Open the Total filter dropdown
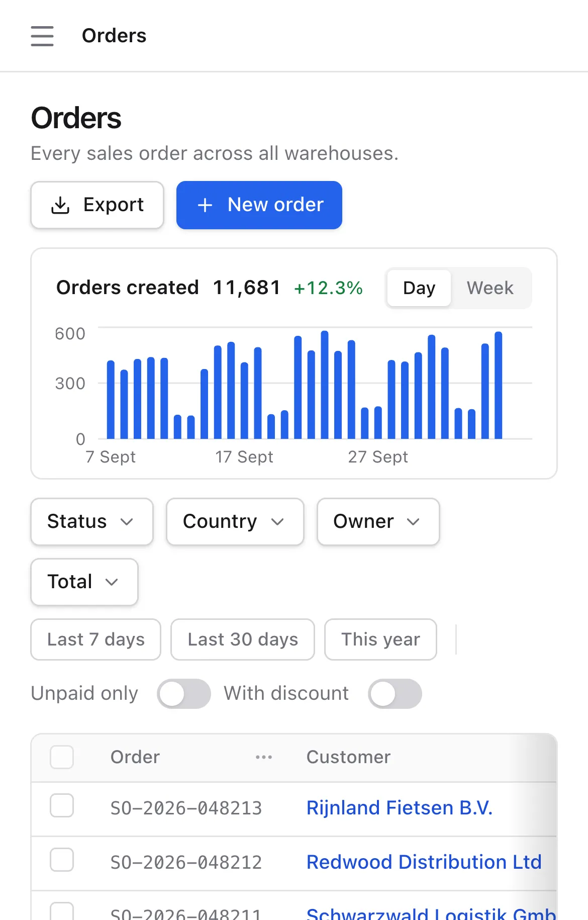 [84, 582]
